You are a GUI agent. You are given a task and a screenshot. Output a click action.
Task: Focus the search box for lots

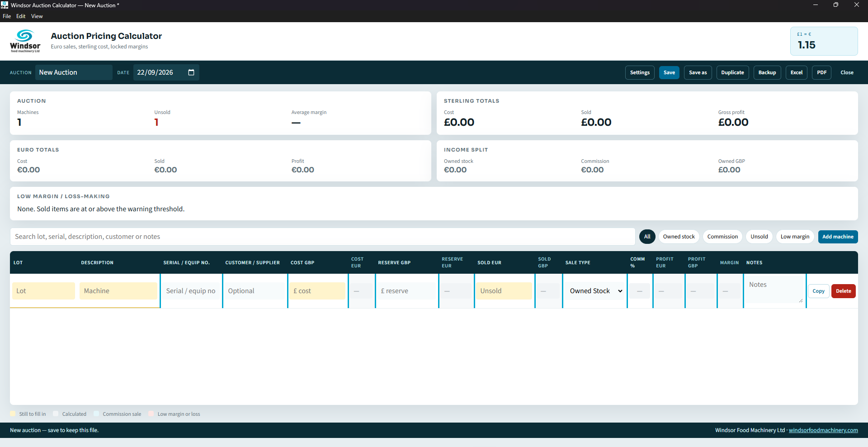(323, 237)
